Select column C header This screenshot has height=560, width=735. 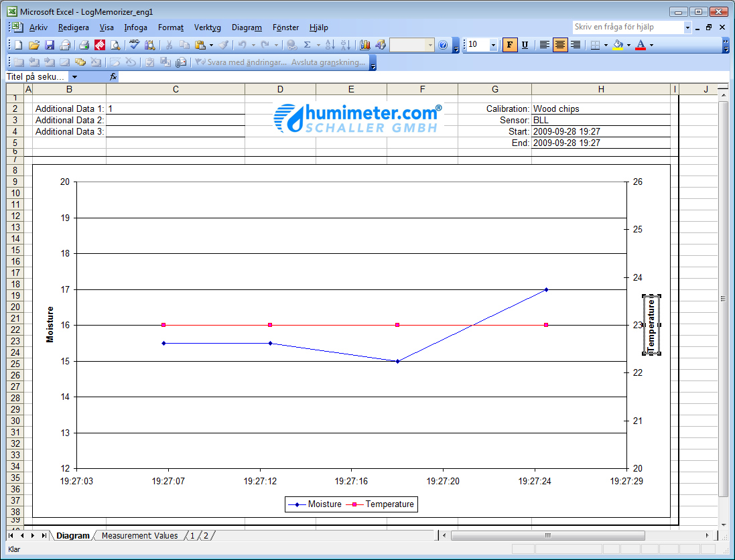[x=176, y=89]
